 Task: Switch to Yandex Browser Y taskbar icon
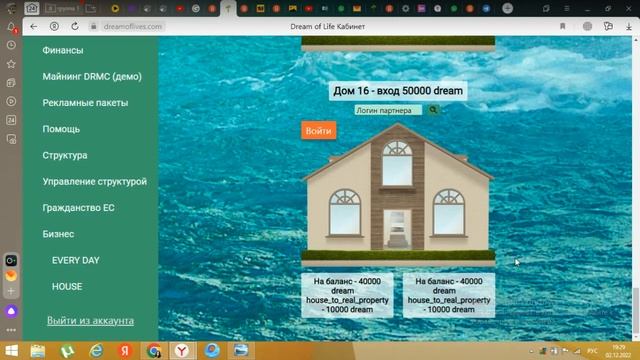click(182, 351)
